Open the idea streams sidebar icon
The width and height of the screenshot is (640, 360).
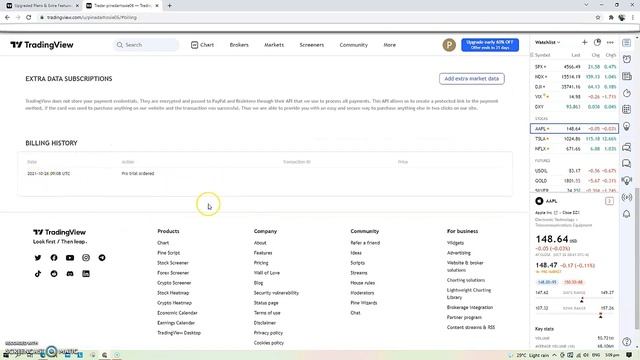627,180
